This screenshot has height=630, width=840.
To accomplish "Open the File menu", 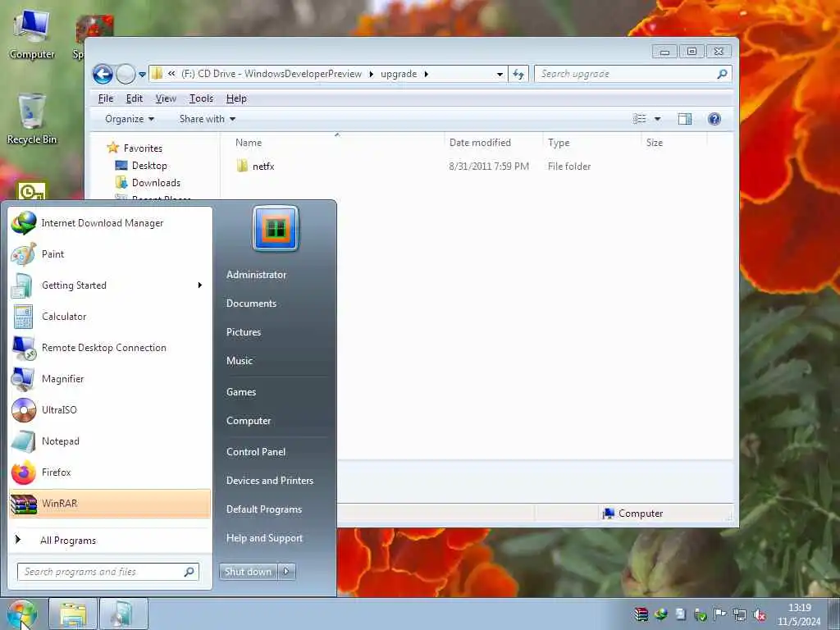I will tap(106, 98).
